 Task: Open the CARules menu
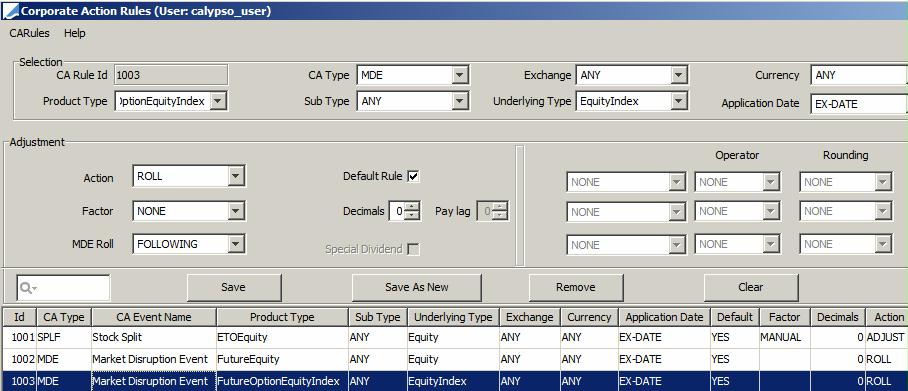tap(30, 33)
